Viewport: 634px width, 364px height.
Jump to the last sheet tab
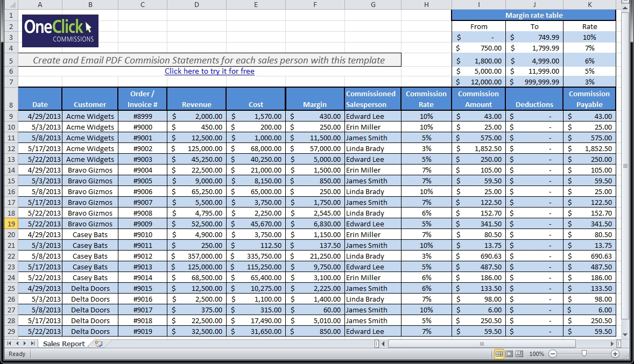(33, 344)
